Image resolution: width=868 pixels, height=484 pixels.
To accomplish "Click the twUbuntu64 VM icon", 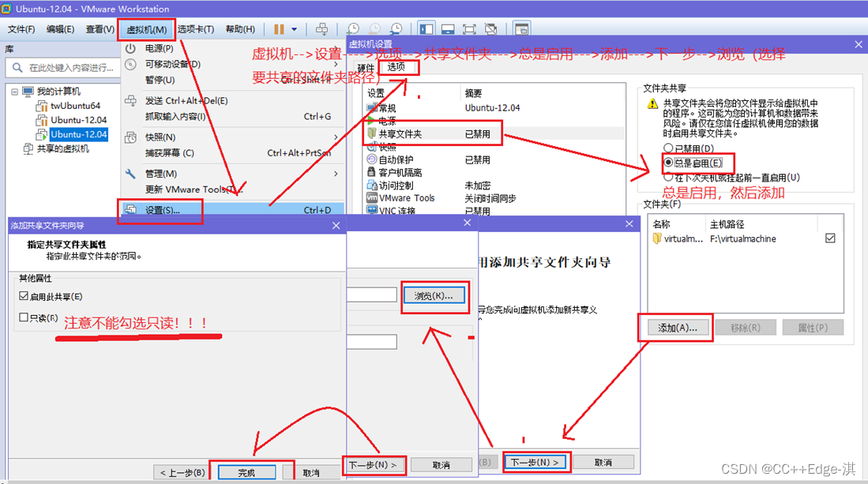I will pyautogui.click(x=42, y=106).
